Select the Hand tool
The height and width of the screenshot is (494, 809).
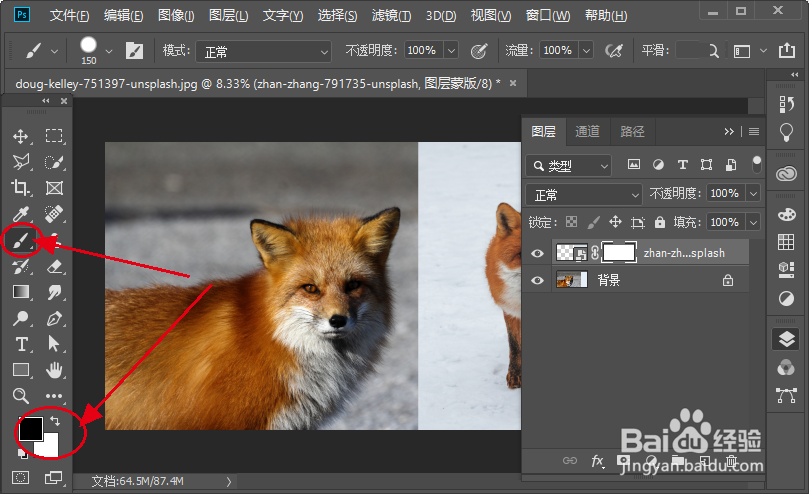(54, 370)
